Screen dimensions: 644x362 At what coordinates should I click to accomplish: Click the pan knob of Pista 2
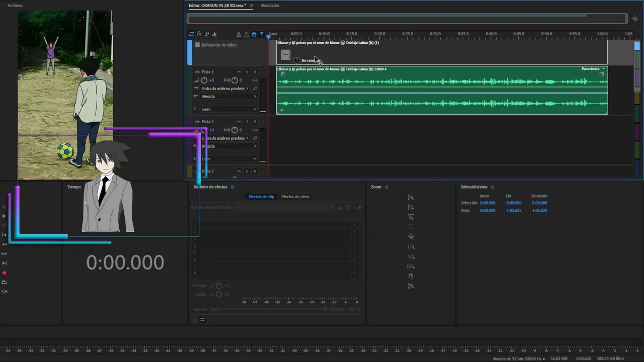(x=234, y=130)
